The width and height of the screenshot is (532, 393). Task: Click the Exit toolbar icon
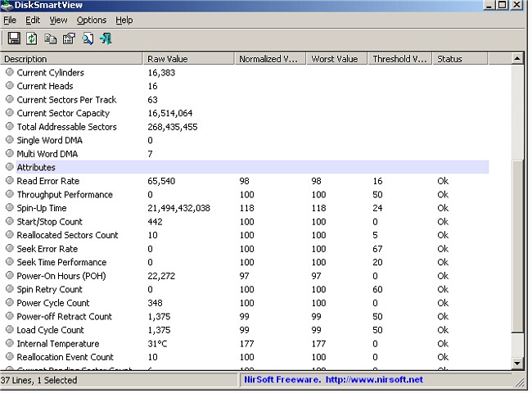pos(106,38)
